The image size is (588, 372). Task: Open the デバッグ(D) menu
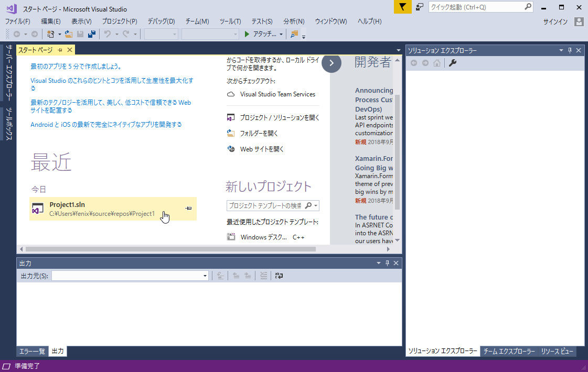(x=161, y=21)
